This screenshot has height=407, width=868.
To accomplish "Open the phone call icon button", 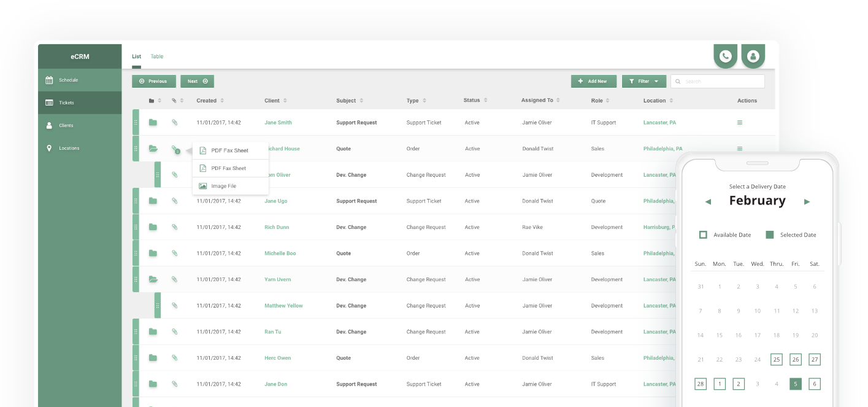I will 725,56.
